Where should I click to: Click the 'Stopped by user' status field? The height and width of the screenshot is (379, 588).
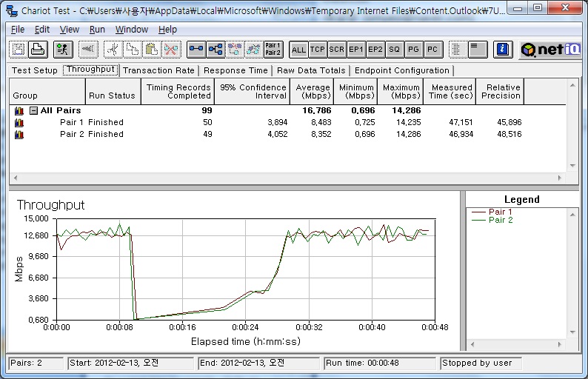pyautogui.click(x=481, y=363)
